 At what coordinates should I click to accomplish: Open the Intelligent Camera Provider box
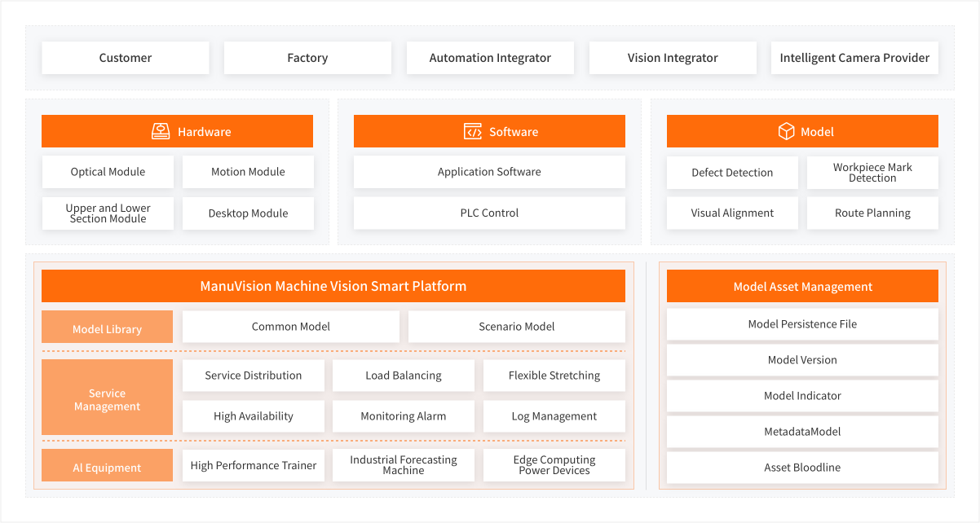coord(854,58)
